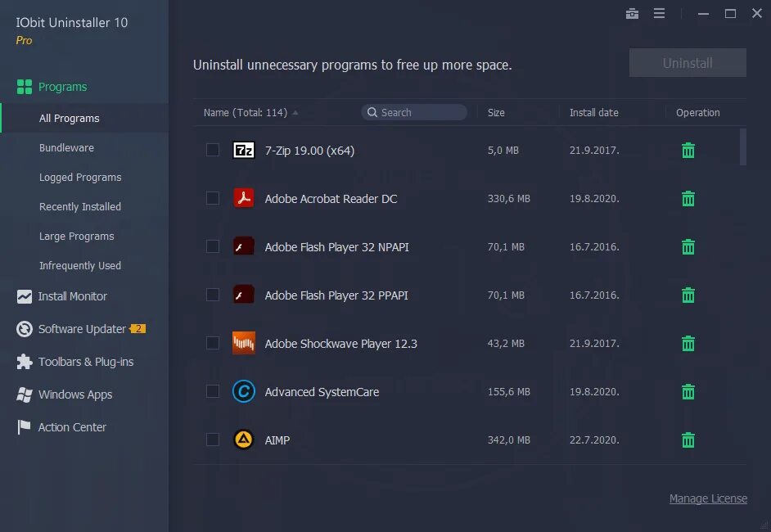Click the Software Updater refresh icon
Image resolution: width=771 pixels, height=532 pixels.
tap(24, 329)
